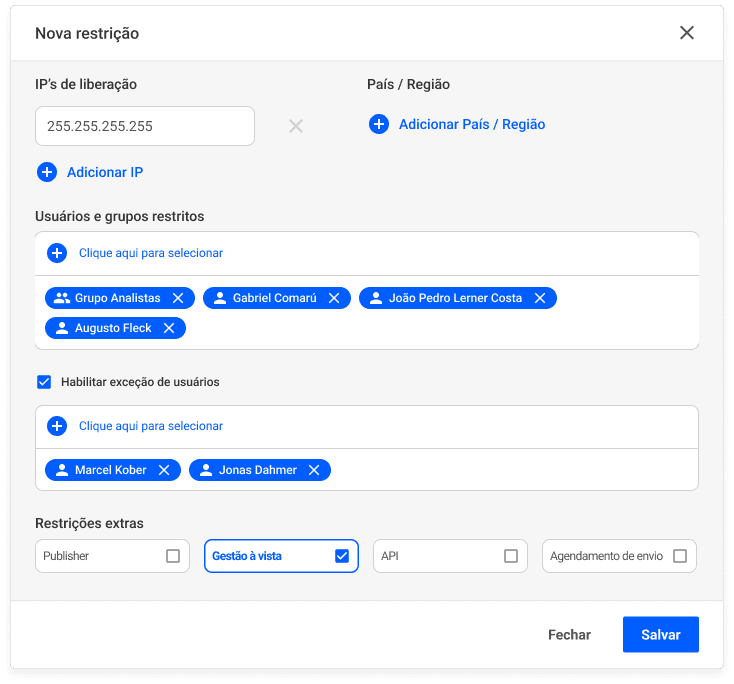Screen dimensions: 734x684
Task: Remove Gabriel Comarú from restricted users
Action: (x=336, y=298)
